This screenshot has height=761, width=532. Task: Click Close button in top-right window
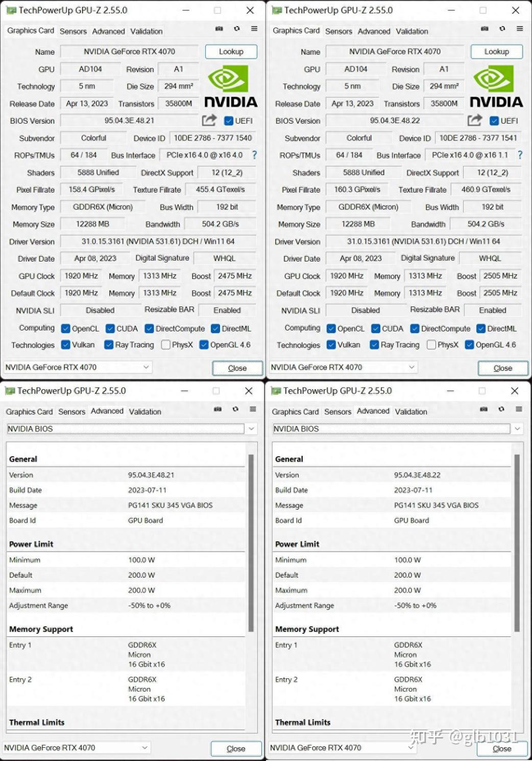tap(503, 368)
